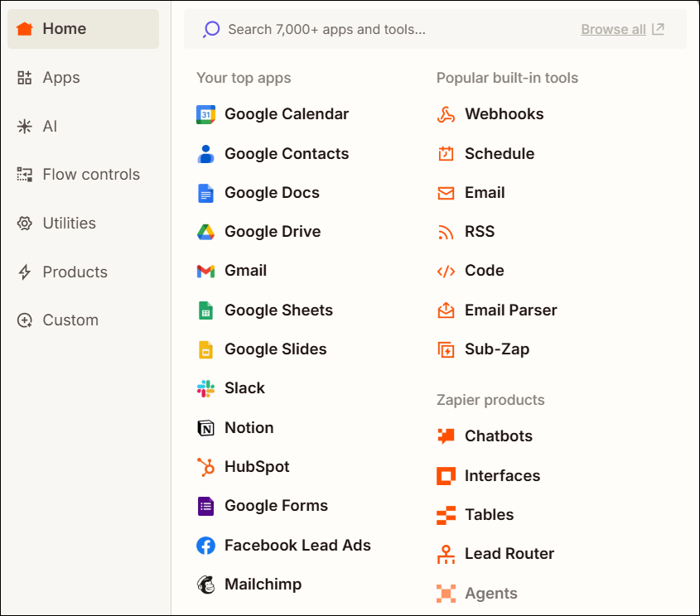Select HubSpot app label
Image resolution: width=700 pixels, height=616 pixels.
click(x=257, y=467)
